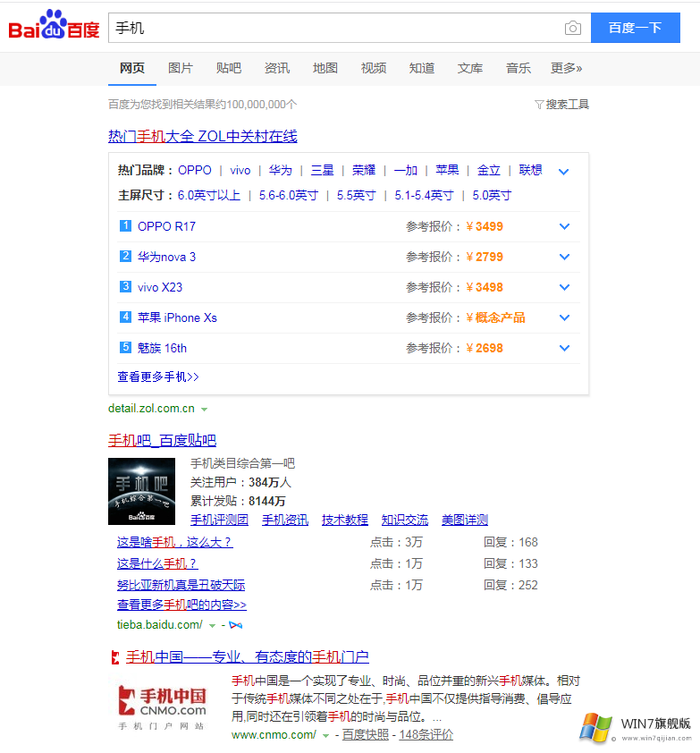Viewport: 700px width, 753px height.
Task: Choose 5.1-5.4英寸 screen size
Action: [x=424, y=196]
